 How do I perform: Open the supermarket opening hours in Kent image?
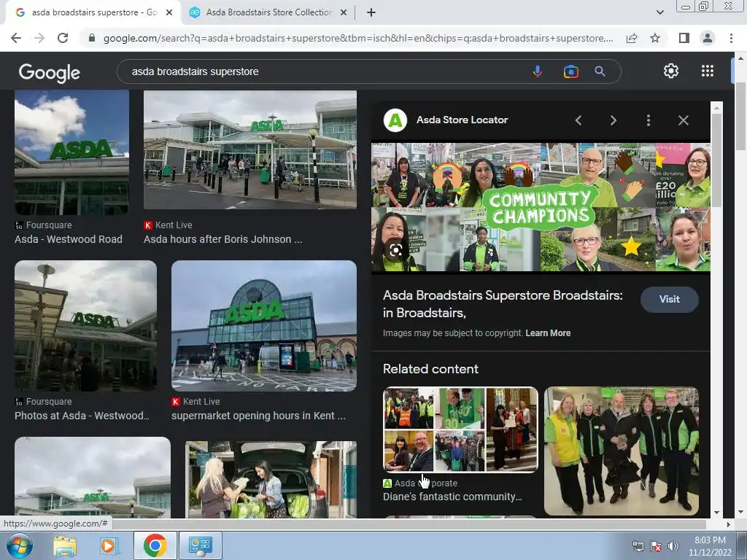point(264,326)
